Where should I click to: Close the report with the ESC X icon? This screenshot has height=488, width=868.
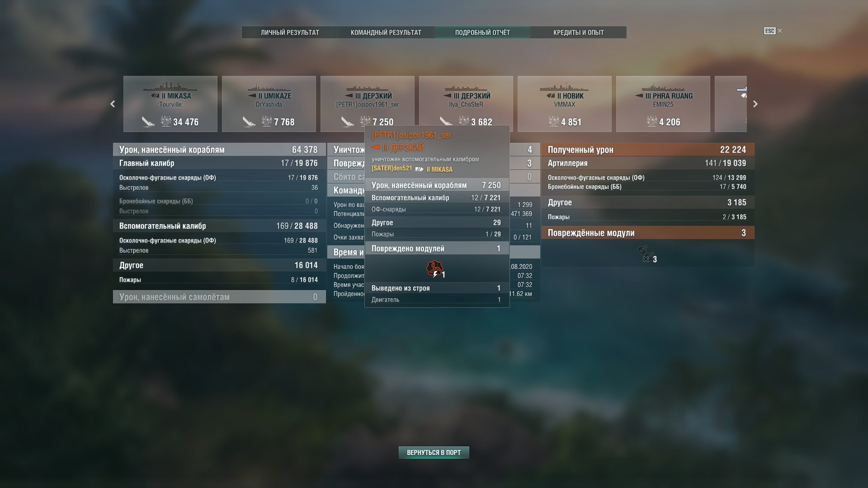(x=773, y=31)
